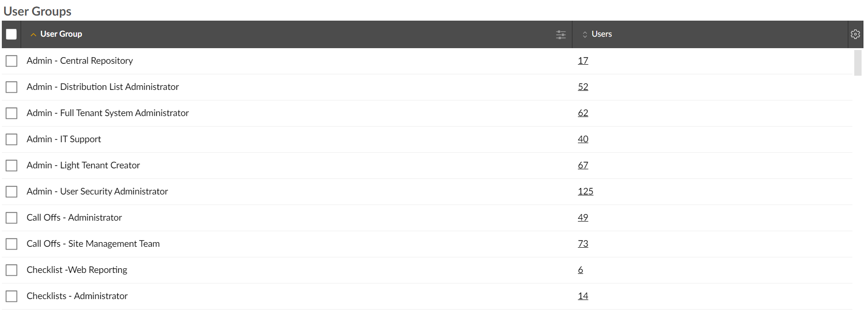
Task: Open the 125 users link
Action: [x=585, y=191]
